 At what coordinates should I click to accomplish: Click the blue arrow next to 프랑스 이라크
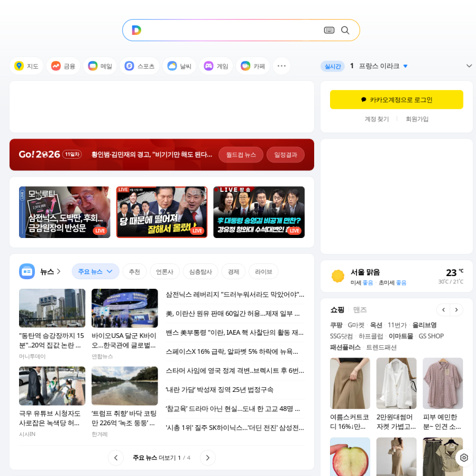point(405,66)
